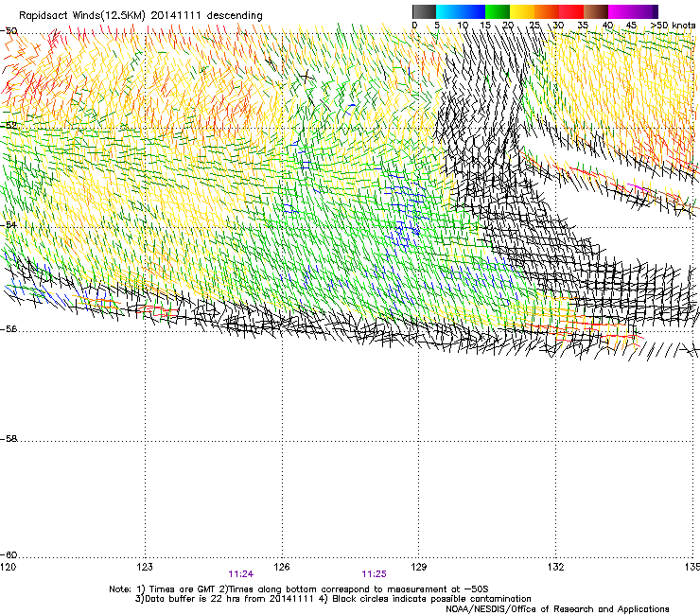Click the -58 latitude axis label
Image resolution: width=700 pixels, height=615 pixels.
(9, 439)
